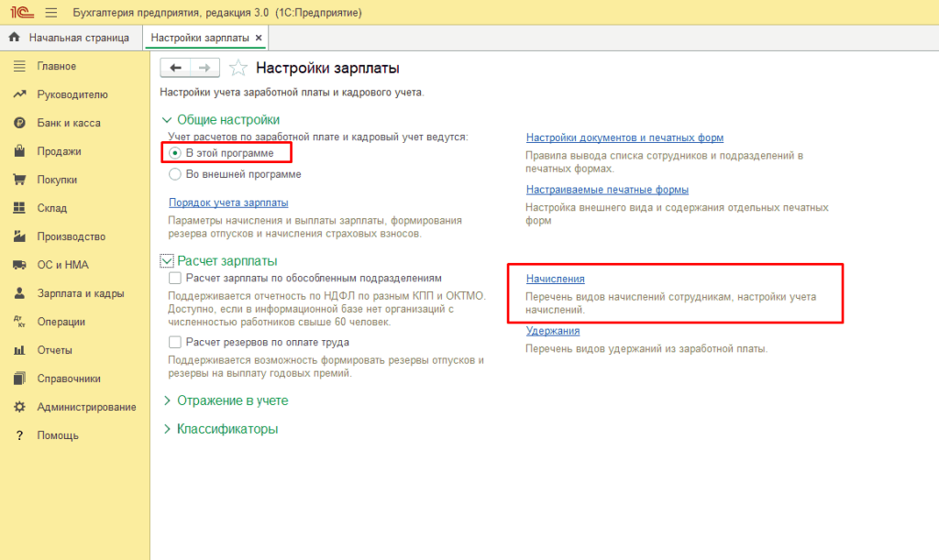This screenshot has width=939, height=560.
Task: Select radio button В этой программе
Action: click(176, 151)
